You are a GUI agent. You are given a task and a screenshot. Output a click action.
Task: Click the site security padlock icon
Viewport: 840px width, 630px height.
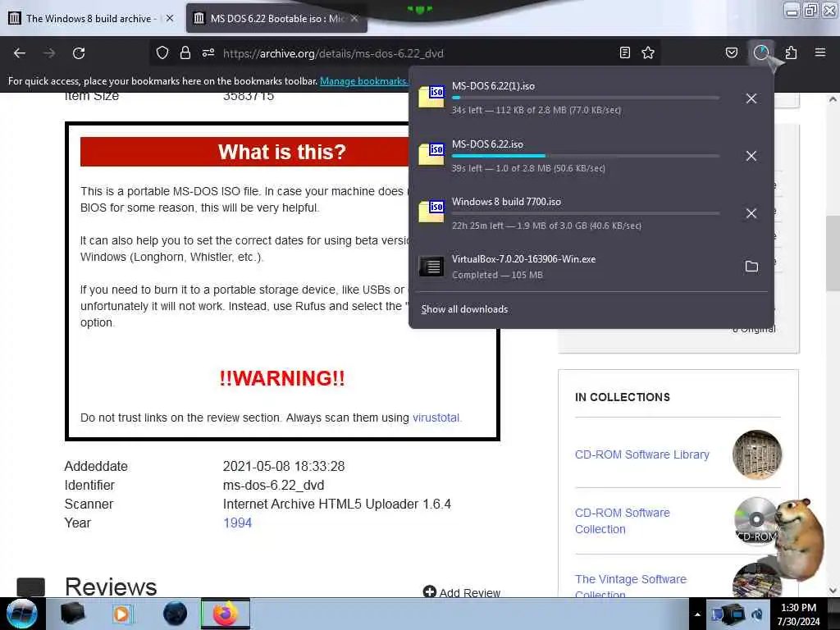click(185, 52)
